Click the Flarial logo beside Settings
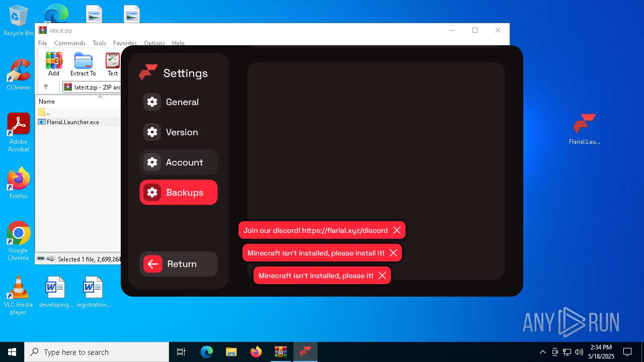The height and width of the screenshot is (362, 644). tap(148, 72)
